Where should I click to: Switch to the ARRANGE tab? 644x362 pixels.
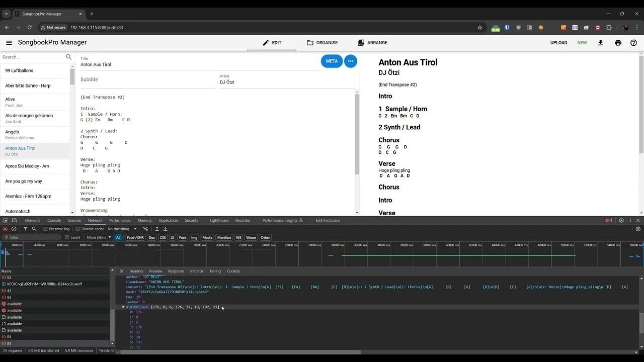tap(372, 43)
